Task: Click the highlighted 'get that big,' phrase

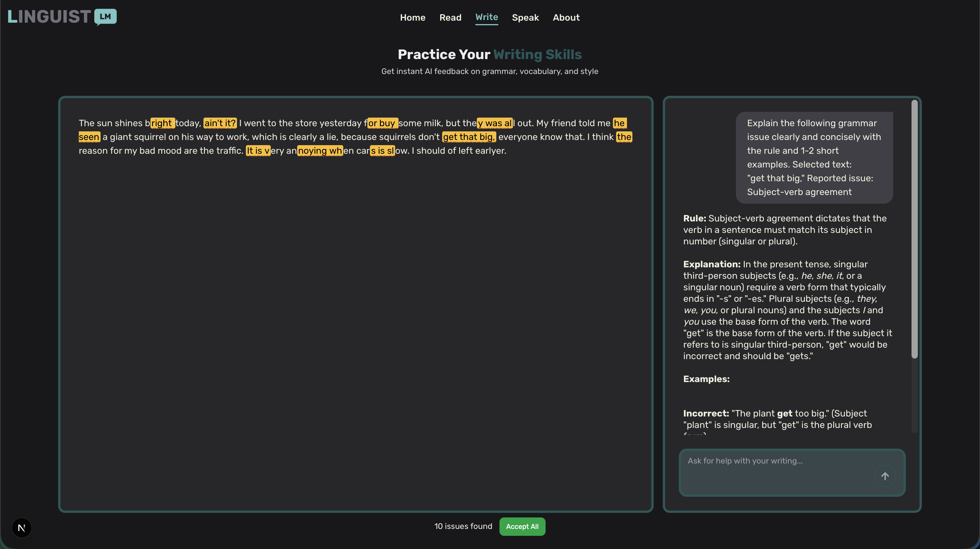Action: click(469, 137)
